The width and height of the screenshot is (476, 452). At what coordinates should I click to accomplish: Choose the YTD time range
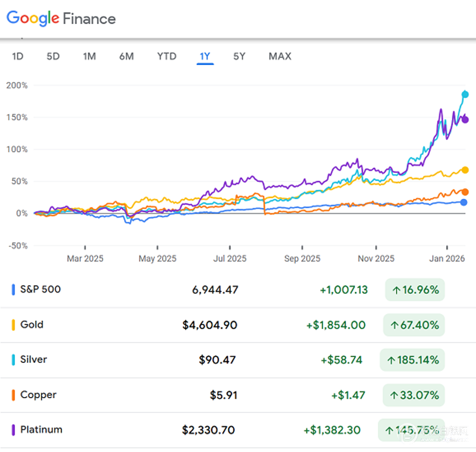166,56
